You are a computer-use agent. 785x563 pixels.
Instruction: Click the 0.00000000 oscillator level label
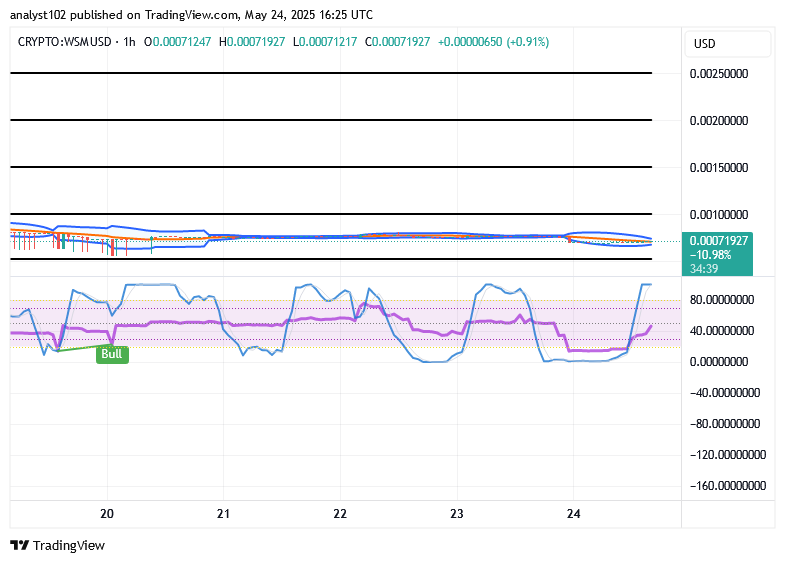pos(719,361)
